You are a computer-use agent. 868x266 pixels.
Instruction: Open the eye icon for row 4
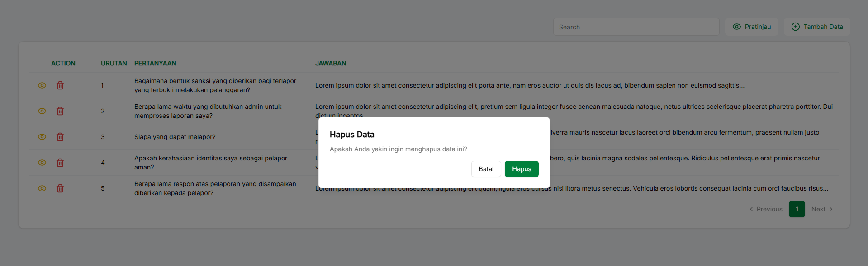[x=42, y=163]
